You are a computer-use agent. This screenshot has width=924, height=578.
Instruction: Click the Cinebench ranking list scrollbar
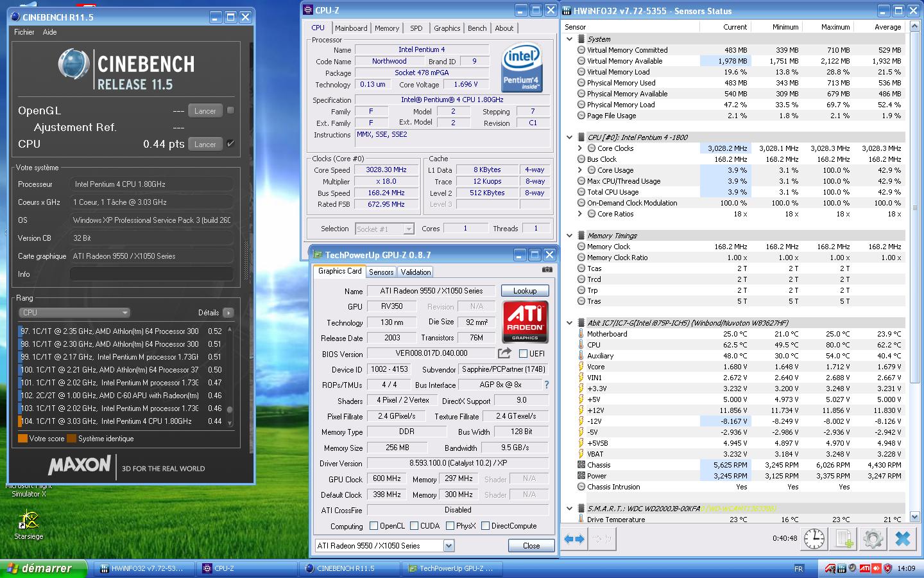coord(230,376)
